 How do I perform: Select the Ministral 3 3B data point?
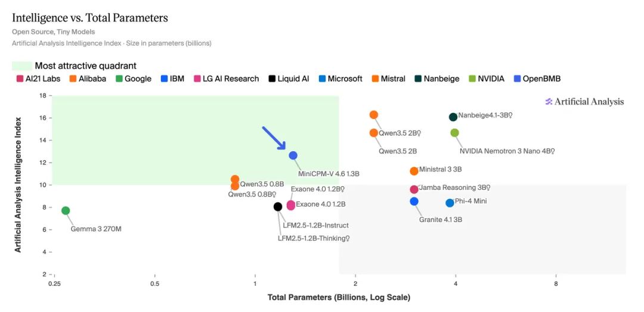coord(414,171)
